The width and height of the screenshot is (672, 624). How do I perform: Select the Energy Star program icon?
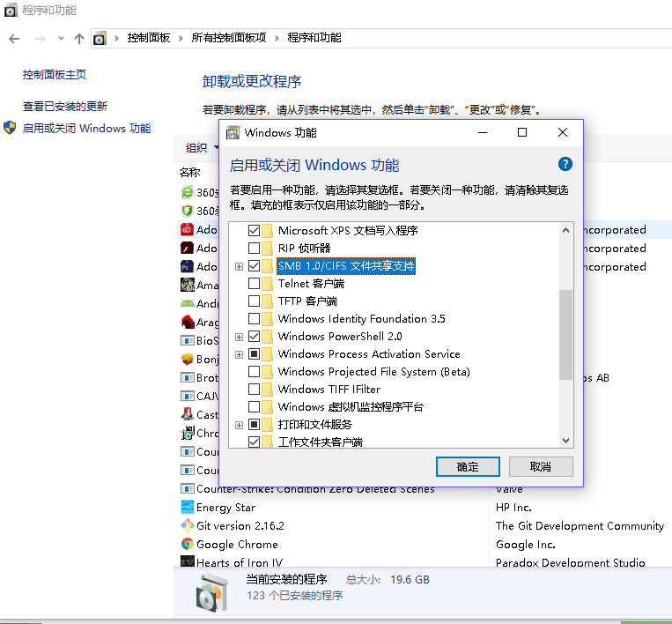(188, 507)
